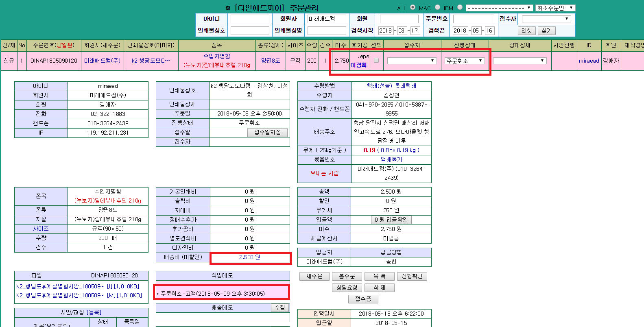
Task: Open the 택배묶기 link
Action: (x=391, y=159)
